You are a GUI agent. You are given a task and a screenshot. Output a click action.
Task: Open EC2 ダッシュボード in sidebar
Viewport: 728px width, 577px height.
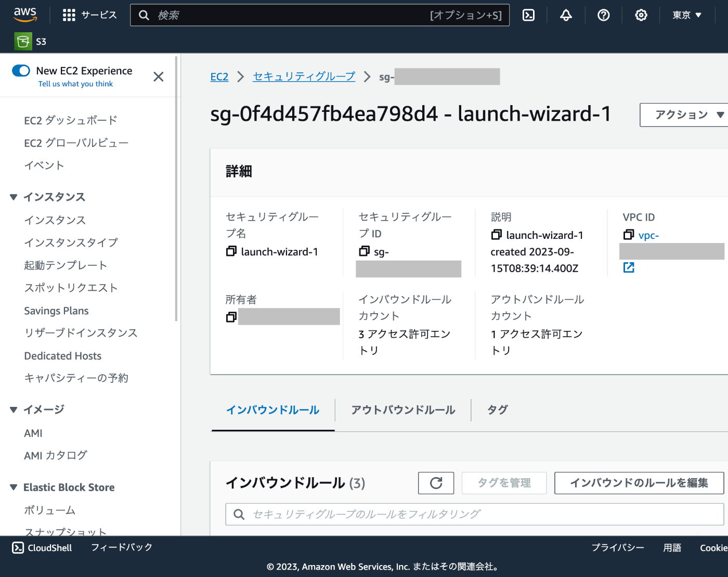pos(71,121)
